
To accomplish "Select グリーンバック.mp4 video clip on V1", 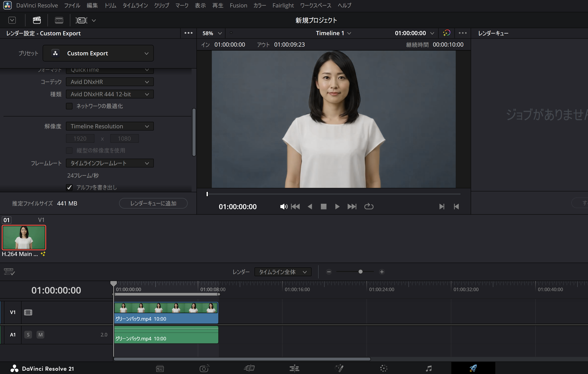I will (x=166, y=313).
